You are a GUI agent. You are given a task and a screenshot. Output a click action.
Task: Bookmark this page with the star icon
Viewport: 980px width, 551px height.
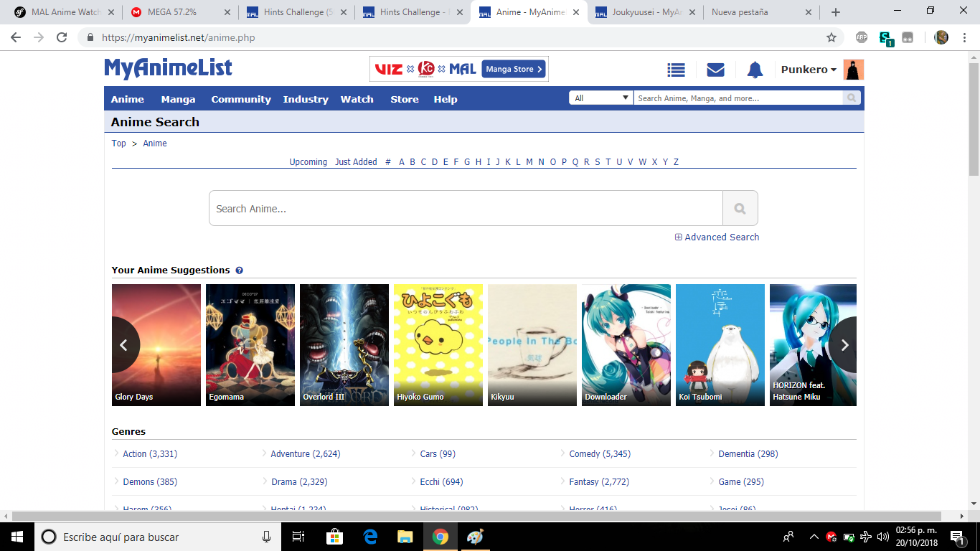click(831, 37)
